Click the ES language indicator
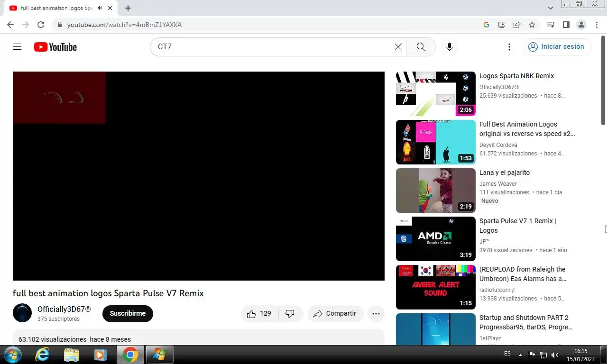 (x=507, y=354)
